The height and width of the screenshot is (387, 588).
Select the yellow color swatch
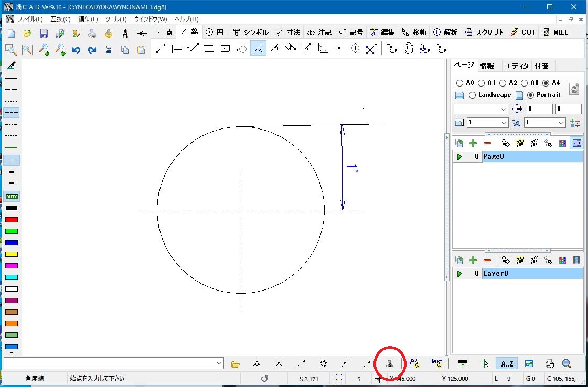[x=12, y=254]
